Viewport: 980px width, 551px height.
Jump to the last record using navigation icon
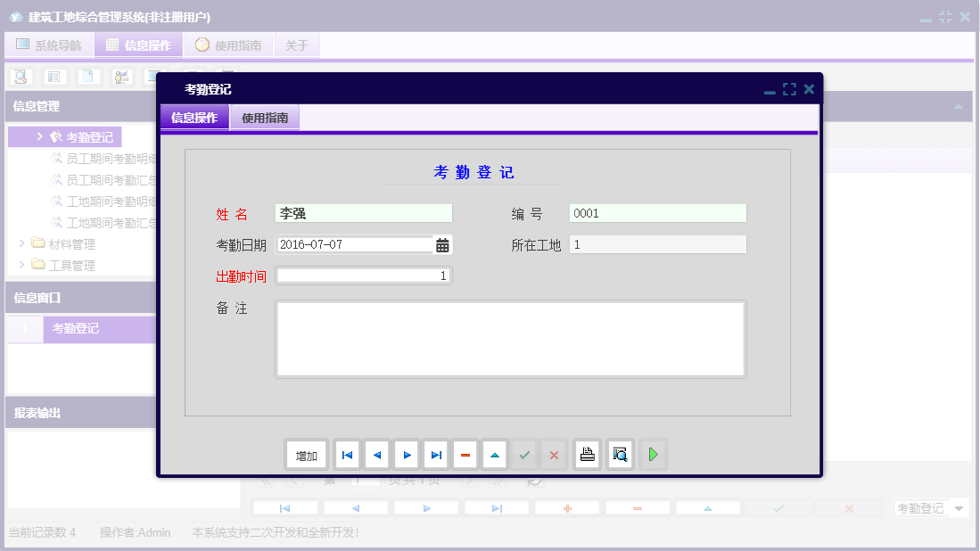435,454
